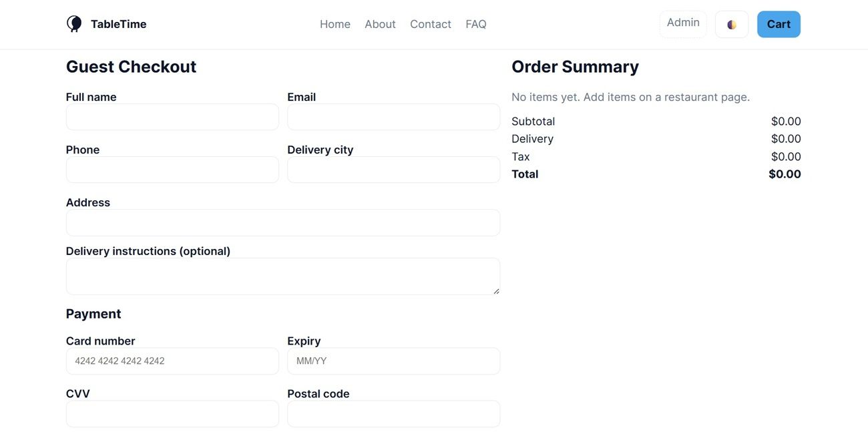Click the Address input box

click(x=282, y=222)
